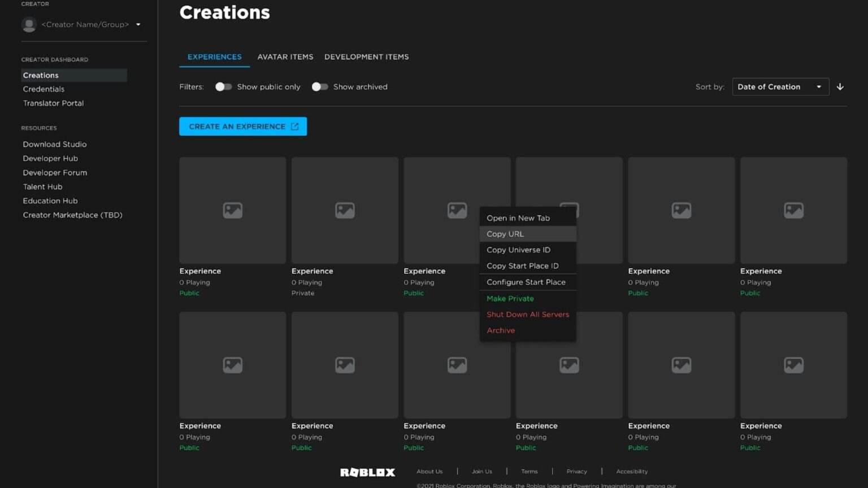Click the Roblox logo in the footer
868x488 pixels.
click(x=367, y=472)
